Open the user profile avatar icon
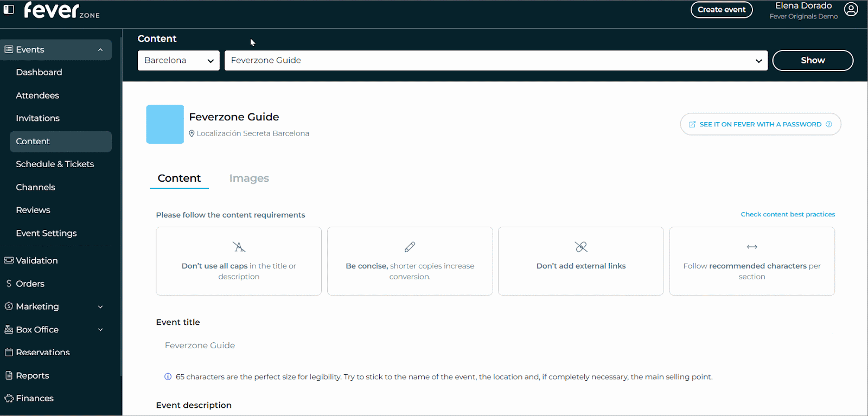 click(x=851, y=10)
